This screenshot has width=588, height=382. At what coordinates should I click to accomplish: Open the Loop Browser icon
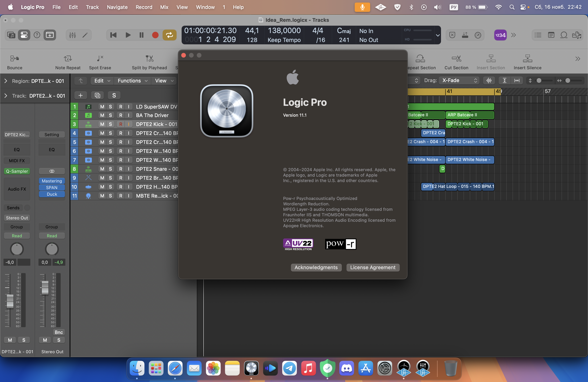(564, 35)
